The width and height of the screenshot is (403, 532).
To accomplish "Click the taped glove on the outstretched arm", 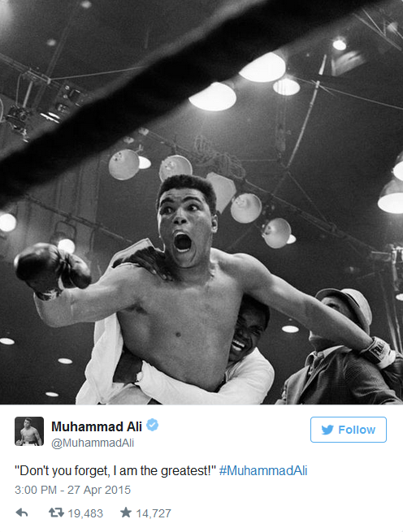I will pyautogui.click(x=379, y=353).
